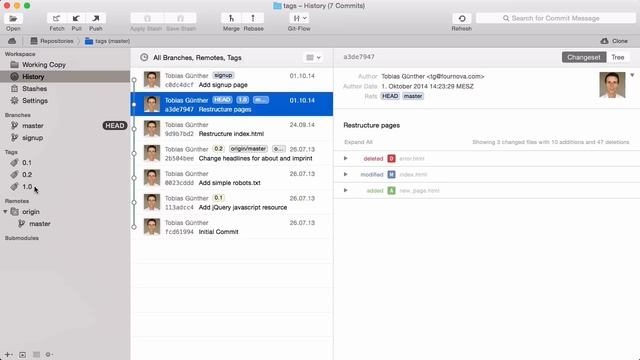Click the Clone button
Viewport: 640px width, 360px height.
[614, 41]
